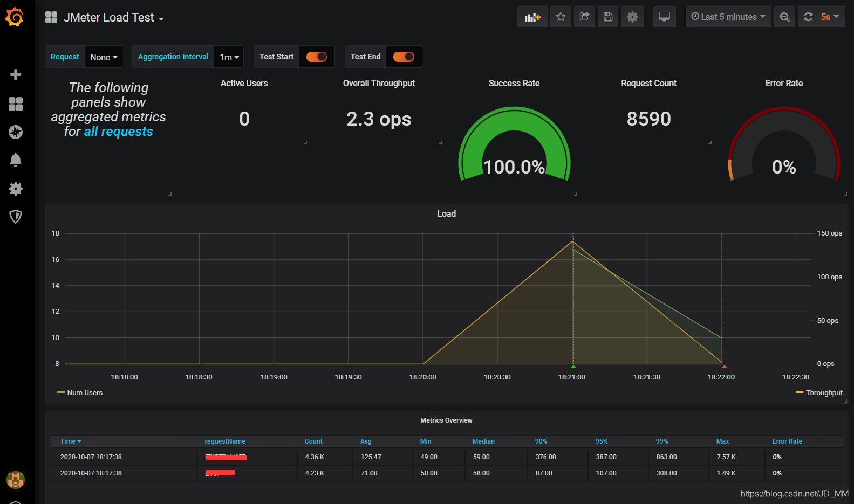Open Load panel title menu
This screenshot has height=504, width=854.
pos(446,214)
